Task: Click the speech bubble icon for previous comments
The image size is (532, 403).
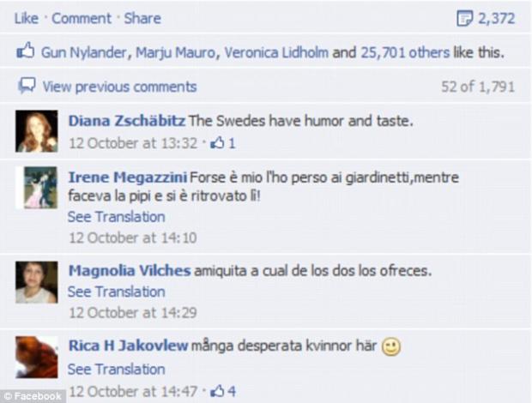Action: 27,86
